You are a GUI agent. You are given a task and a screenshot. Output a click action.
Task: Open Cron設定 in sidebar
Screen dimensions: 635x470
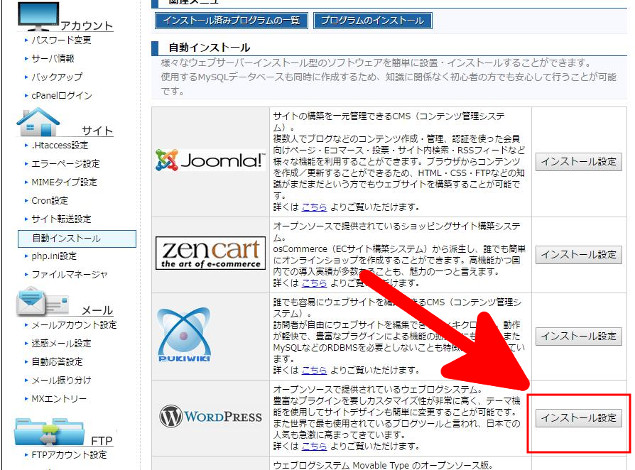tap(50, 201)
